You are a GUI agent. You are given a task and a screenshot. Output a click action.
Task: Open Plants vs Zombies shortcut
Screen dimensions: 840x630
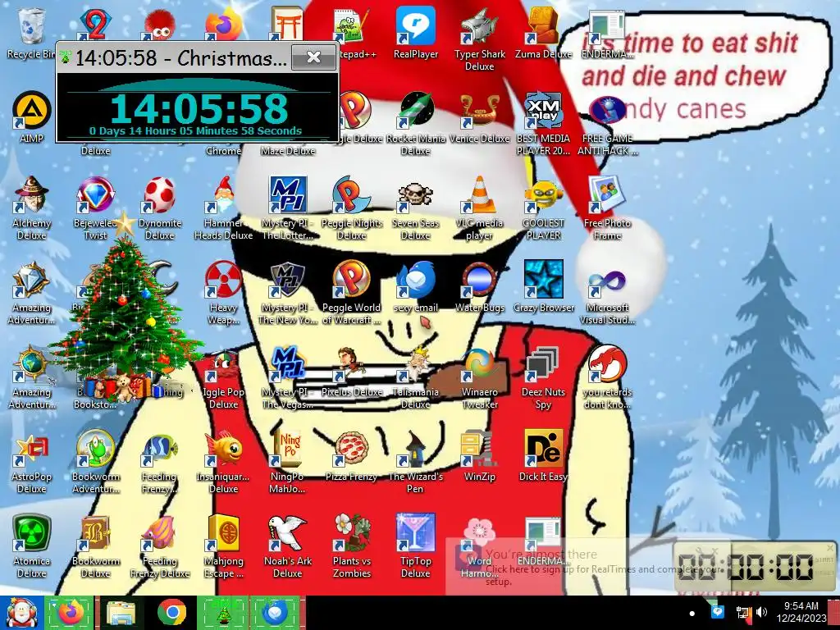[x=351, y=546]
